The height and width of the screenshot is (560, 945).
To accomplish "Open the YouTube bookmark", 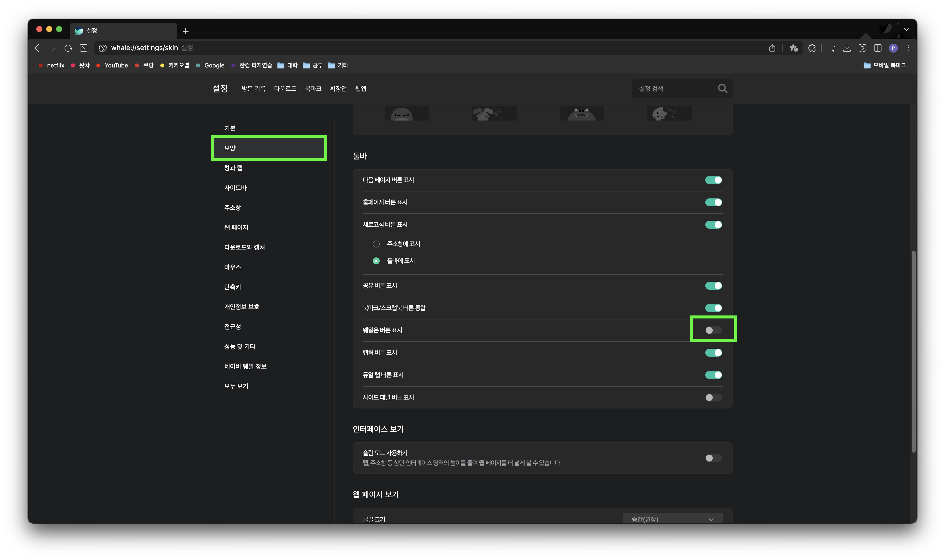I will [112, 65].
